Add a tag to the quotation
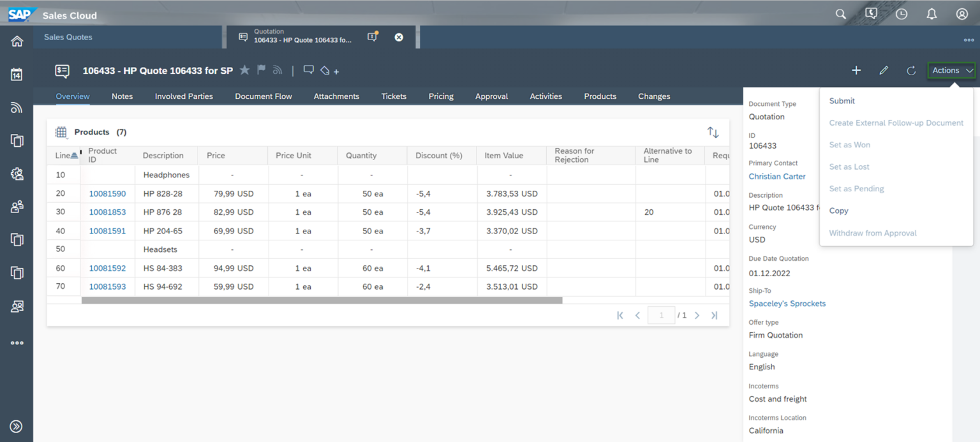The image size is (980, 442). coord(326,70)
